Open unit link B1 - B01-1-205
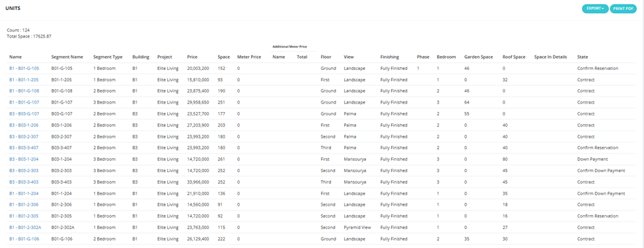 click(x=24, y=80)
